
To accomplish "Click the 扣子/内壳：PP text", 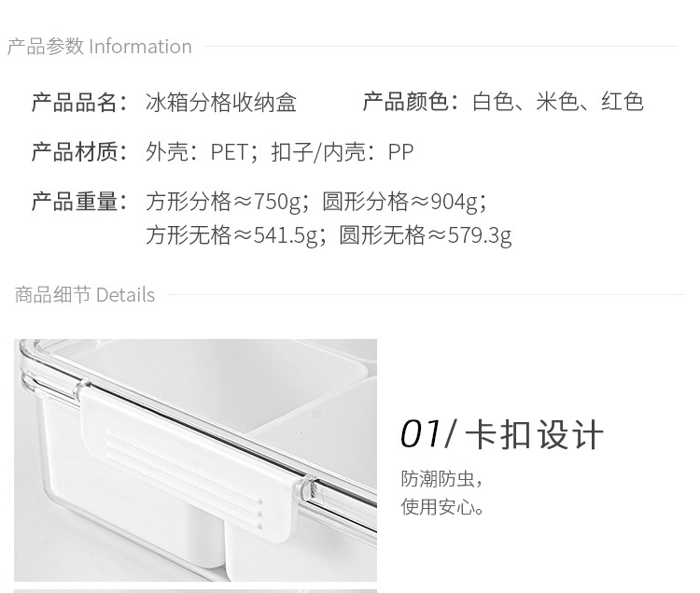I will (343, 152).
